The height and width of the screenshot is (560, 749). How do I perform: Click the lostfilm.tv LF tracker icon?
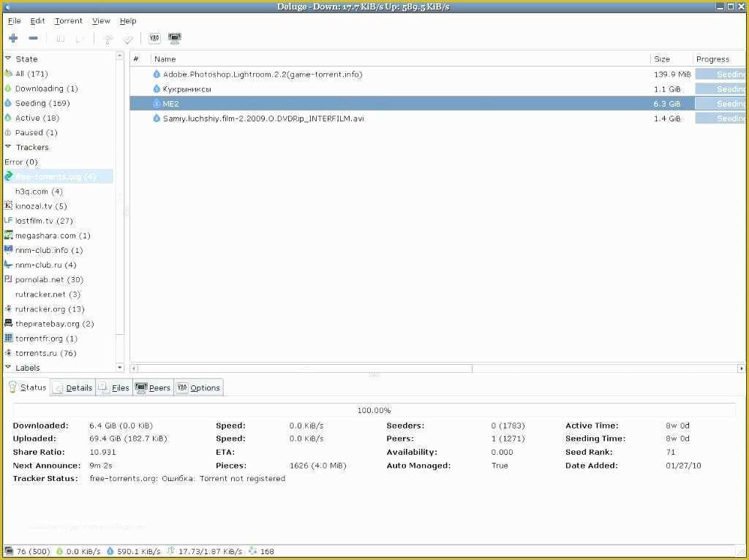coord(8,221)
